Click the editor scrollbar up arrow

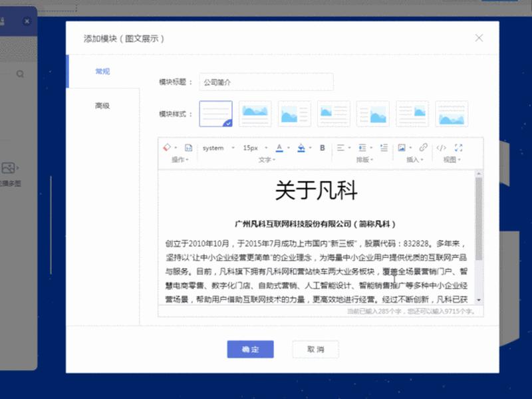pos(479,174)
